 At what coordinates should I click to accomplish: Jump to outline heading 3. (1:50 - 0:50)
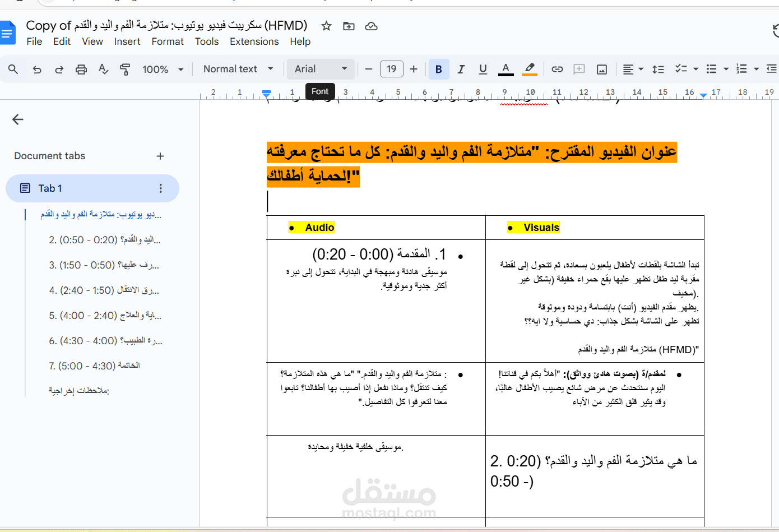pos(105,265)
